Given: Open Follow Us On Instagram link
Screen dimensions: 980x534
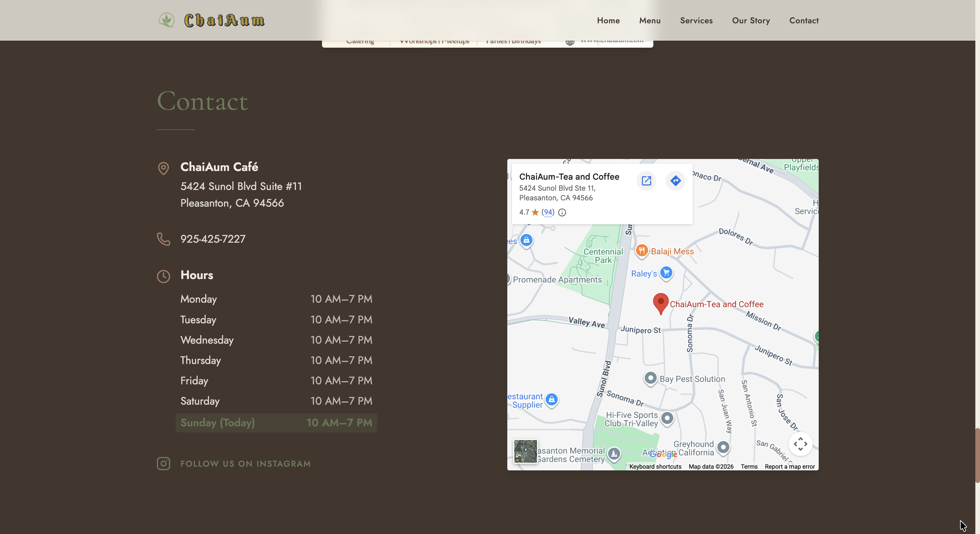Looking at the screenshot, I should pyautogui.click(x=245, y=464).
